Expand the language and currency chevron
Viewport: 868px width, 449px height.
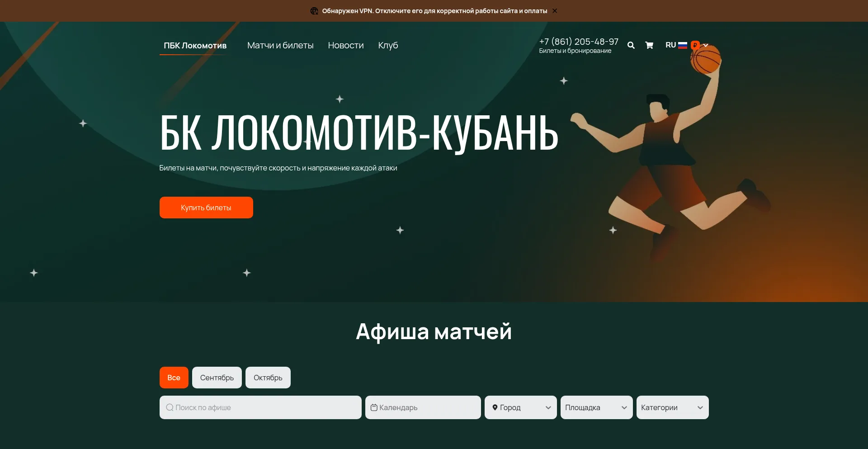coord(706,45)
